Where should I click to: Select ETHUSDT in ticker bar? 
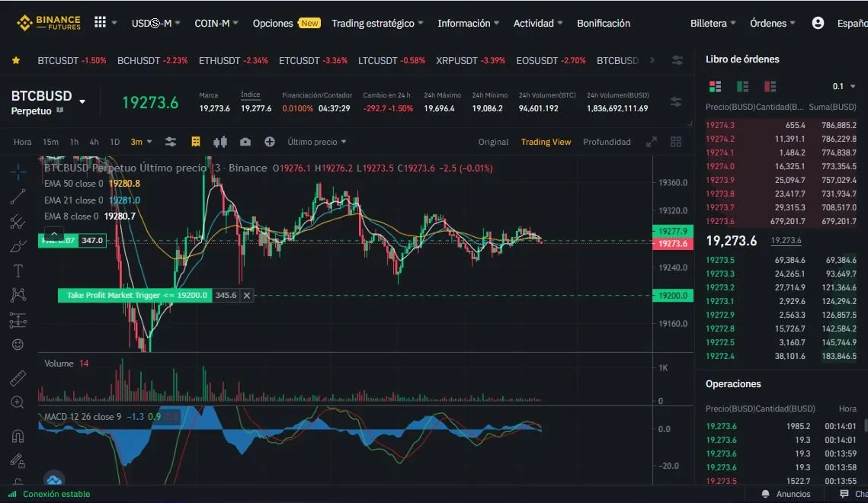tap(233, 60)
